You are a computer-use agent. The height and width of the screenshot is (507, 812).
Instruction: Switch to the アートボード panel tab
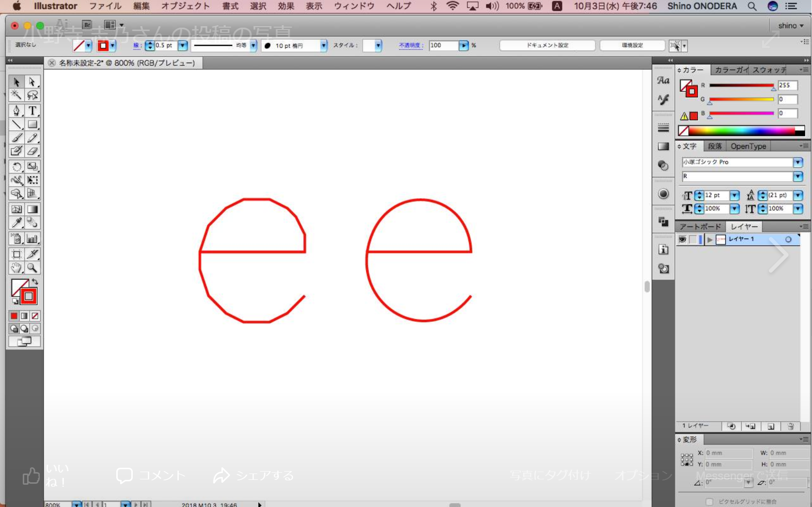click(x=700, y=227)
